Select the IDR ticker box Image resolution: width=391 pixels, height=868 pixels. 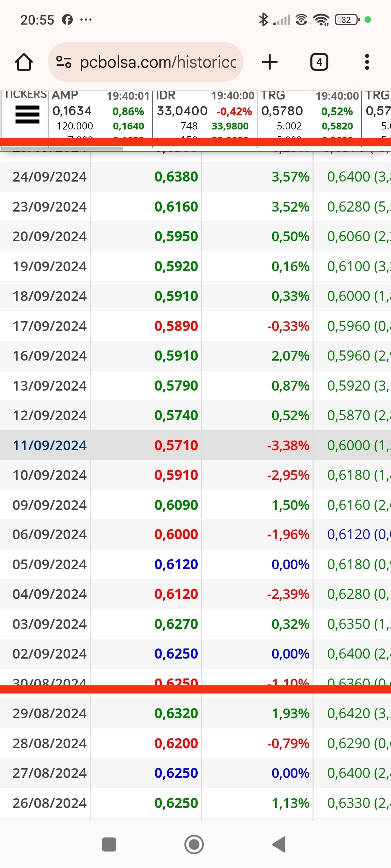[205, 114]
